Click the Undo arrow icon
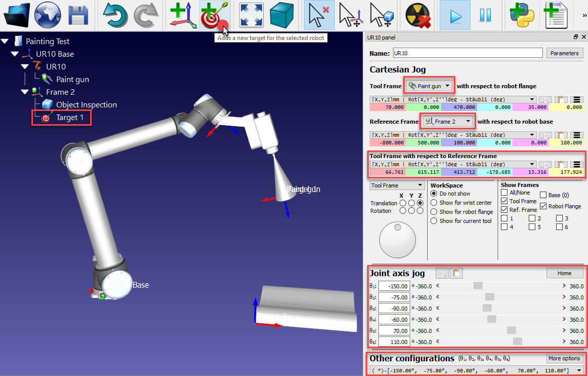The height and width of the screenshot is (376, 588). click(x=115, y=15)
